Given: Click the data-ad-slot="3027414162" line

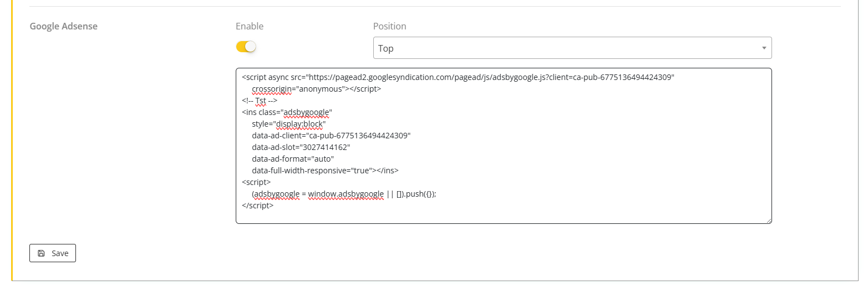Looking at the screenshot, I should click(301, 147).
